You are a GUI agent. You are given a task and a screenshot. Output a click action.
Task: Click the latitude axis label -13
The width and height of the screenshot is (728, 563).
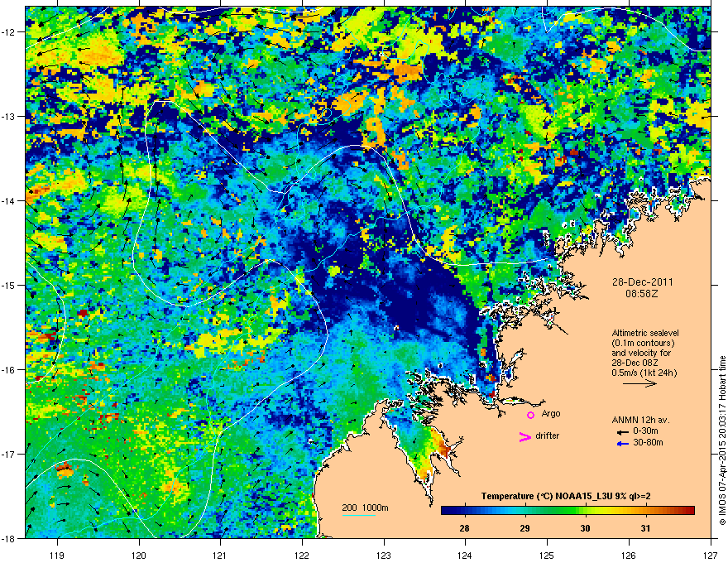pyautogui.click(x=9, y=117)
